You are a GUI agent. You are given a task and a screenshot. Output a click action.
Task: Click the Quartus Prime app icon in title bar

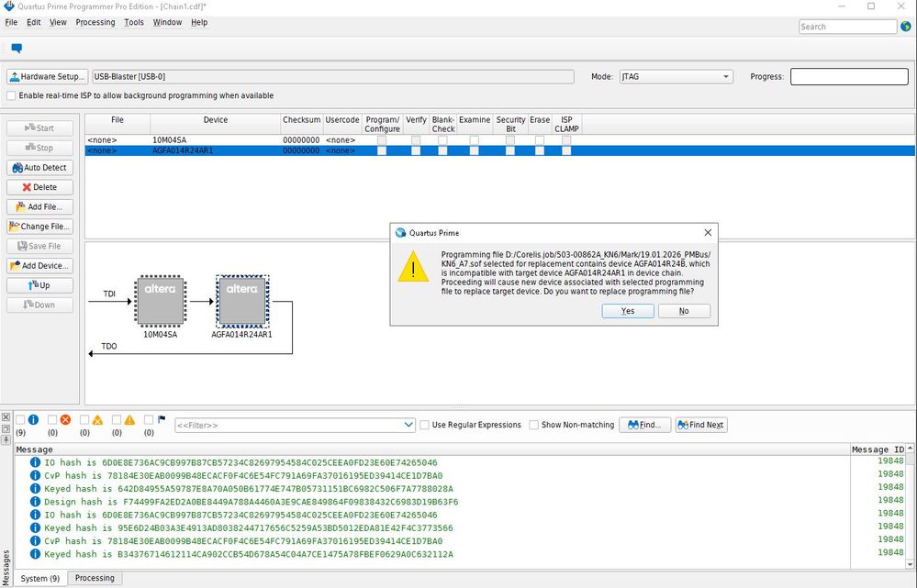coord(8,6)
